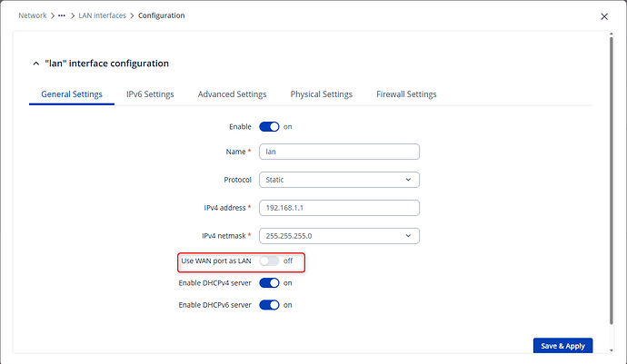Image resolution: width=627 pixels, height=364 pixels.
Task: Focus the IPv4 address field
Action: click(x=338, y=208)
